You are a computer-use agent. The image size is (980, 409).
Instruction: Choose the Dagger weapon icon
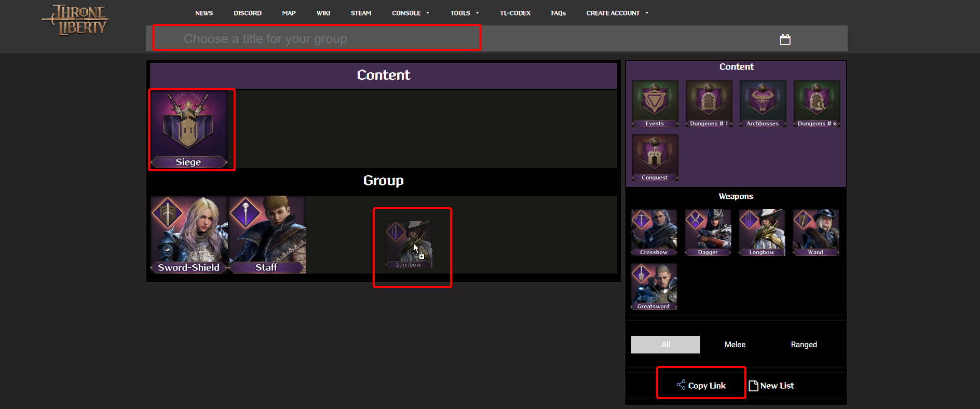(x=708, y=233)
